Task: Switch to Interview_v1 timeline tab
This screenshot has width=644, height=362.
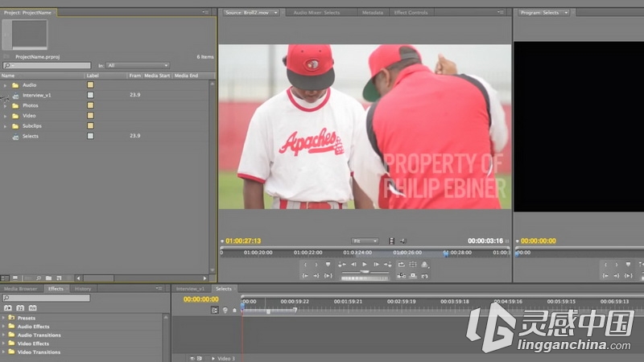Action: tap(190, 289)
